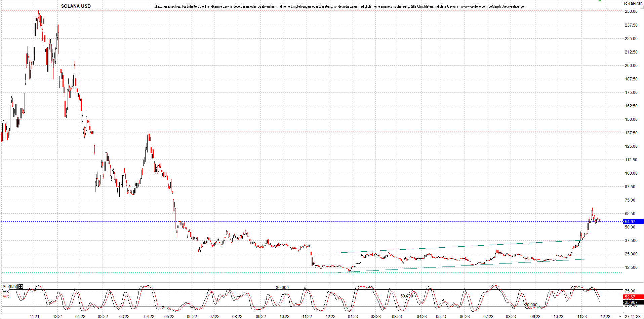This screenshot has width=644, height=319.
Task: Click the 80.000 stochastic level label
Action: coord(282,288)
